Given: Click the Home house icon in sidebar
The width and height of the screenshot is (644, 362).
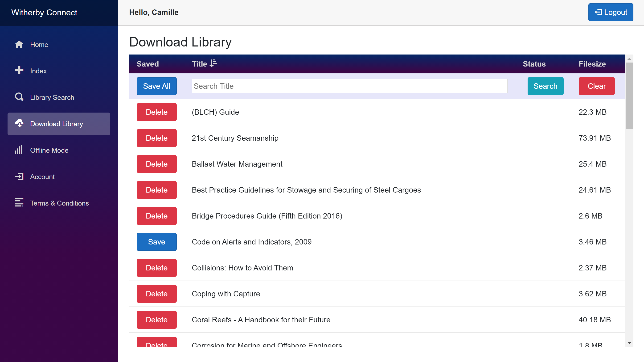Looking at the screenshot, I should coord(19,45).
